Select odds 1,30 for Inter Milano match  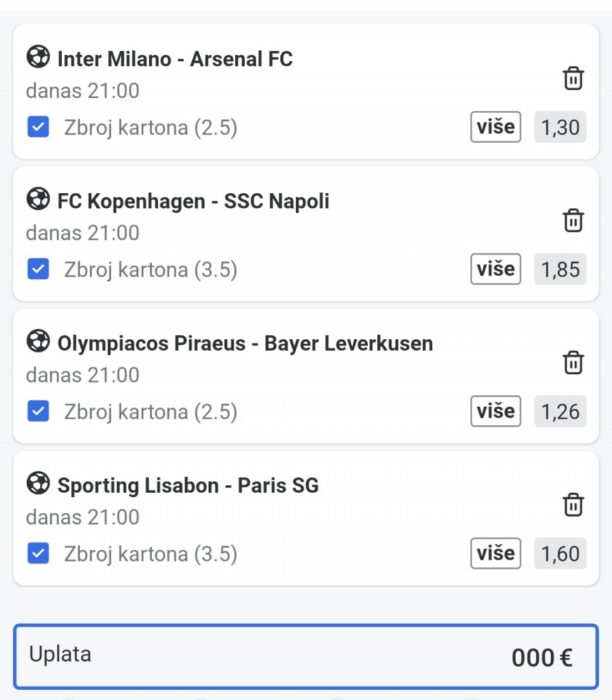tap(560, 128)
